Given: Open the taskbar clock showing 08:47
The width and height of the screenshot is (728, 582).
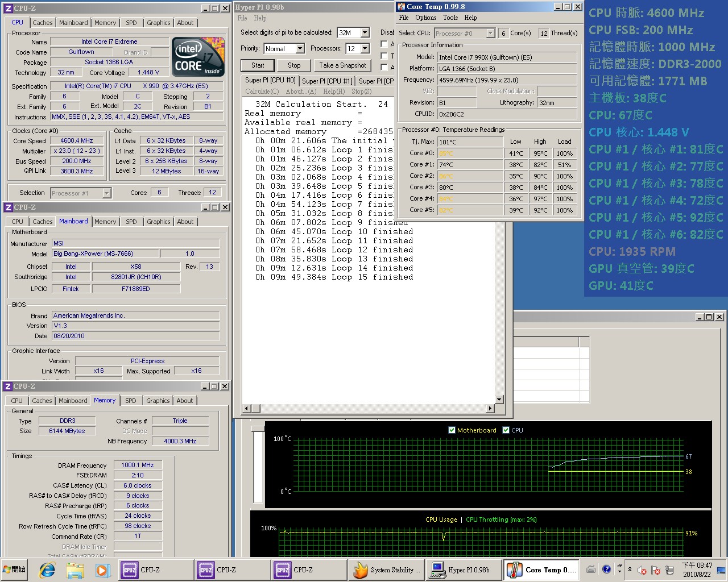Looking at the screenshot, I should tap(697, 569).
